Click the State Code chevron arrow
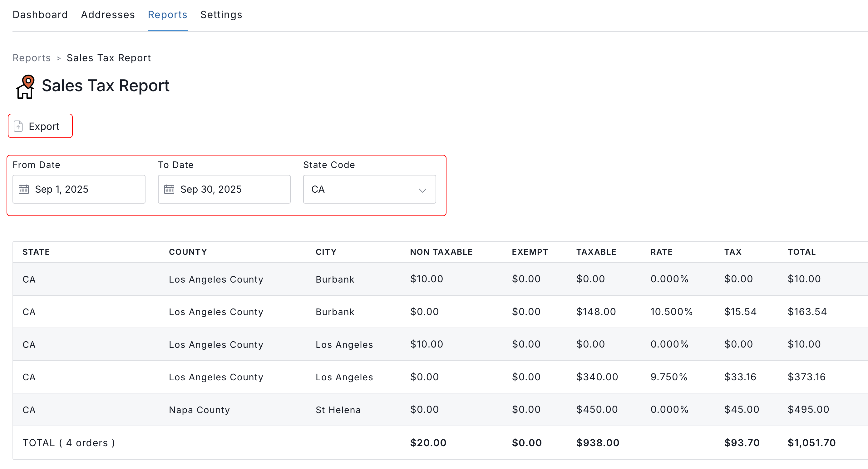The height and width of the screenshot is (469, 868). tap(422, 190)
